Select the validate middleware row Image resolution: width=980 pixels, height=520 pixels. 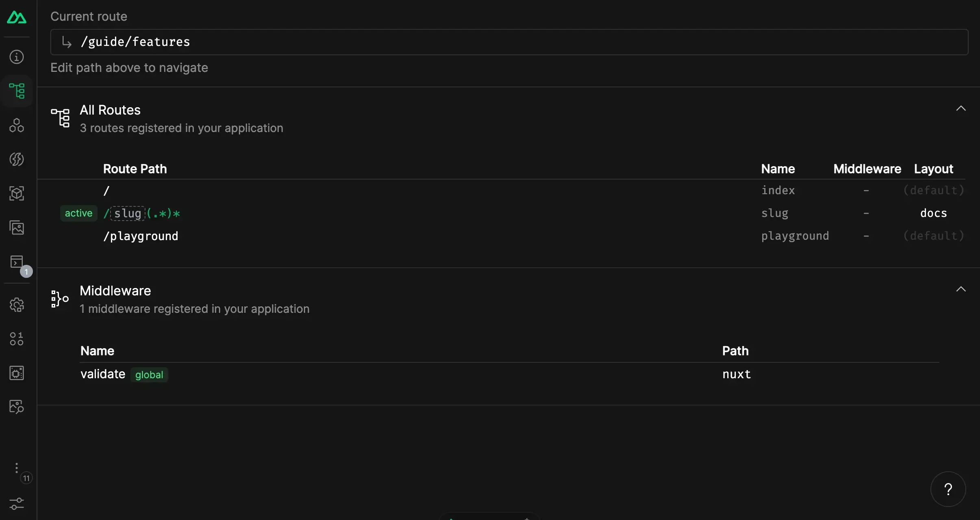[103, 374]
